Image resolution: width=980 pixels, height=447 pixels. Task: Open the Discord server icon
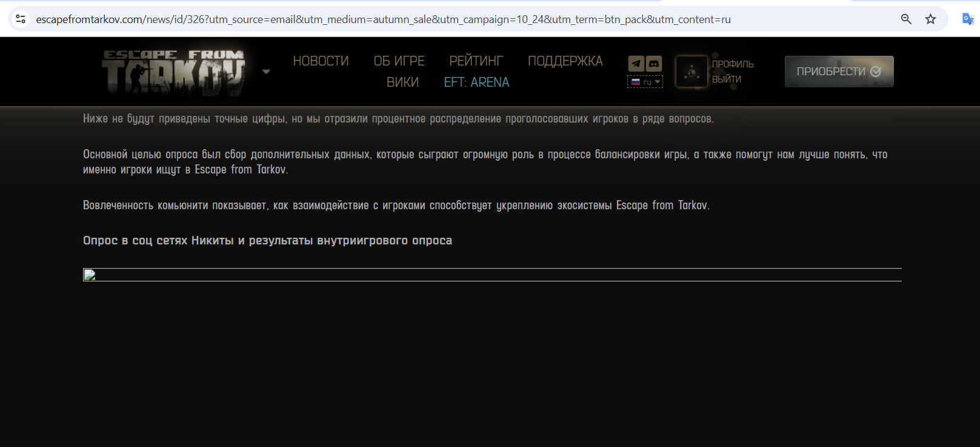654,63
